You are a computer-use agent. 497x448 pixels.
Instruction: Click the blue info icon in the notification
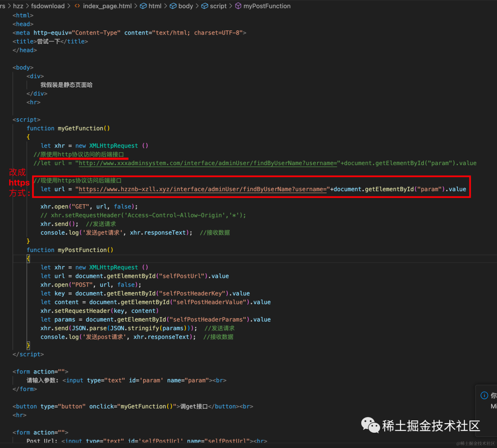point(484,395)
